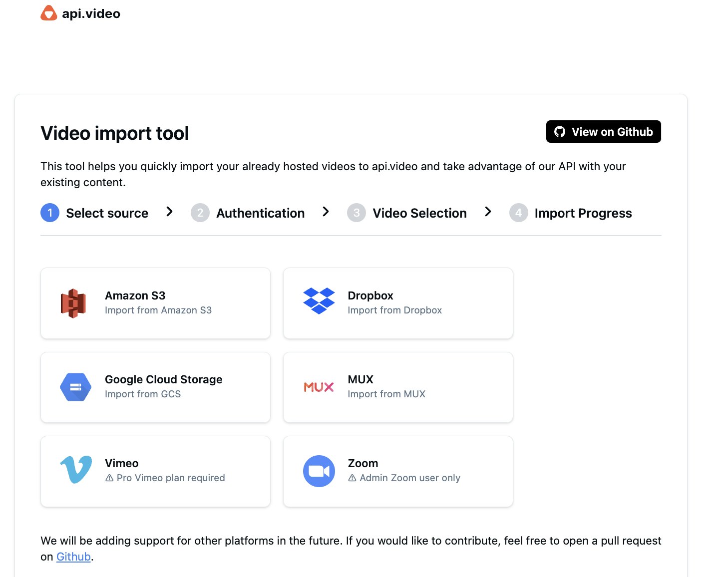Click the MUX logo icon
The image size is (728, 577).
tap(319, 387)
